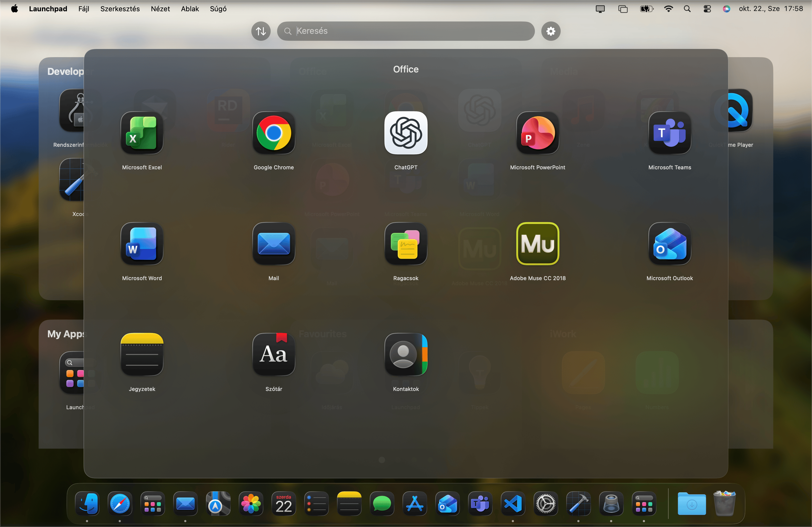The width and height of the screenshot is (812, 527).
Task: Open the Jegyzetek notes app
Action: point(142,354)
